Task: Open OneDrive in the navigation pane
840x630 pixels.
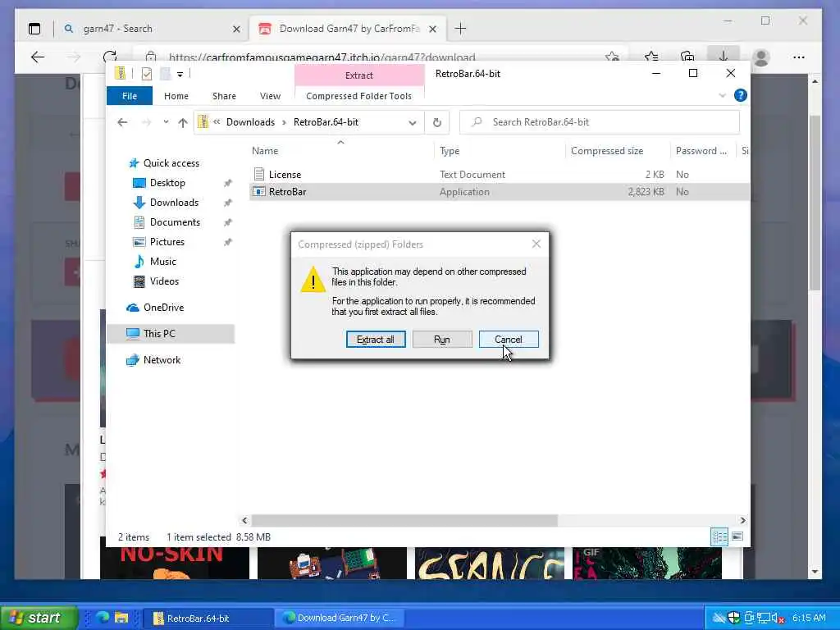Action: click(163, 308)
